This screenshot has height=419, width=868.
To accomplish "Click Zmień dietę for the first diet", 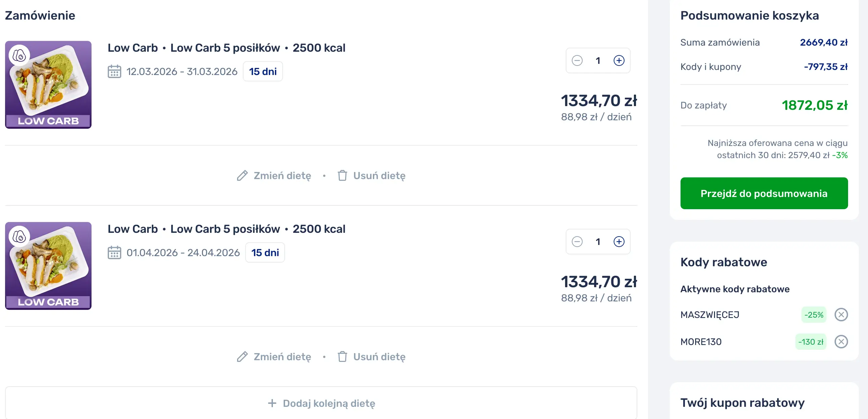I will click(x=274, y=176).
